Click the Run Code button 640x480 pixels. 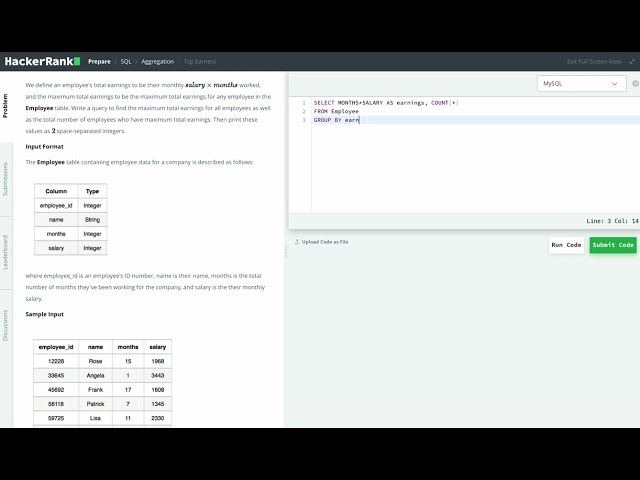pos(566,245)
